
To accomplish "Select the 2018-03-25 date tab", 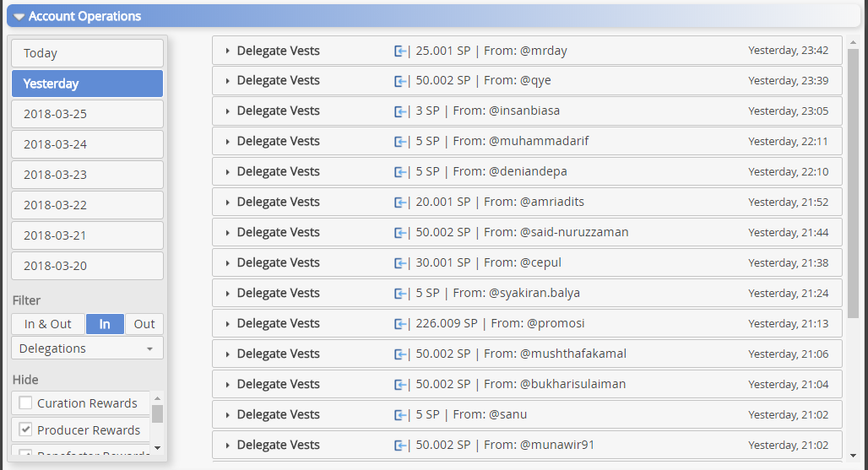I will pyautogui.click(x=87, y=114).
